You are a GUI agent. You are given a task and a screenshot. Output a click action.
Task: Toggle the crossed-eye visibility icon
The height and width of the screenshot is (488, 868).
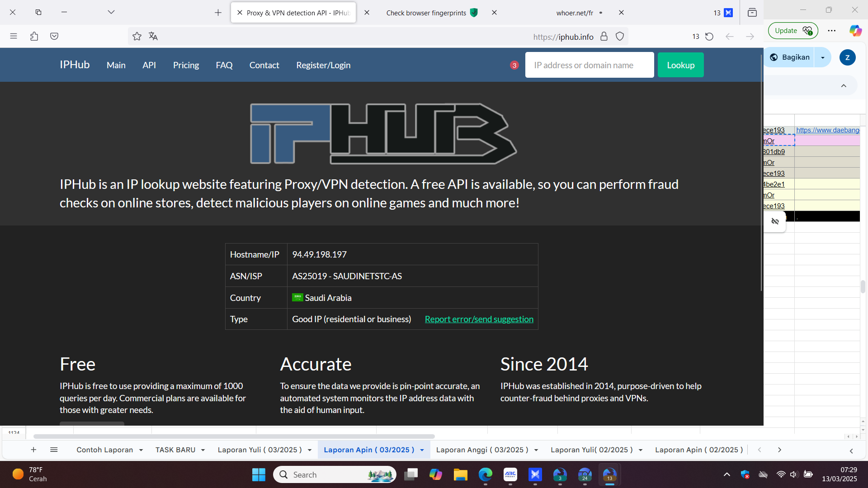(x=775, y=221)
